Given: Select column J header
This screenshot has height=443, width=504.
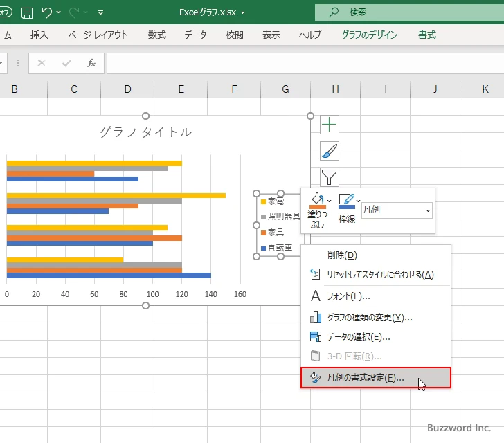Looking at the screenshot, I should (435, 89).
